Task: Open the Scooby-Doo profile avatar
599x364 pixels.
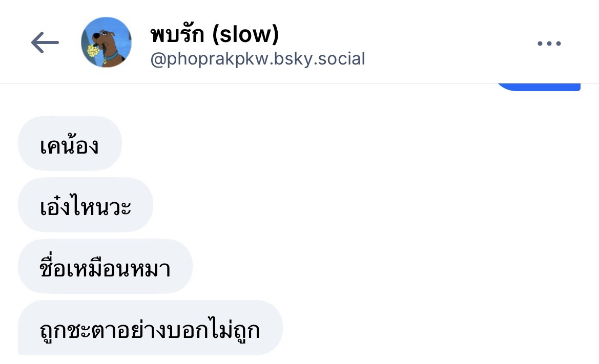Action: [x=106, y=42]
